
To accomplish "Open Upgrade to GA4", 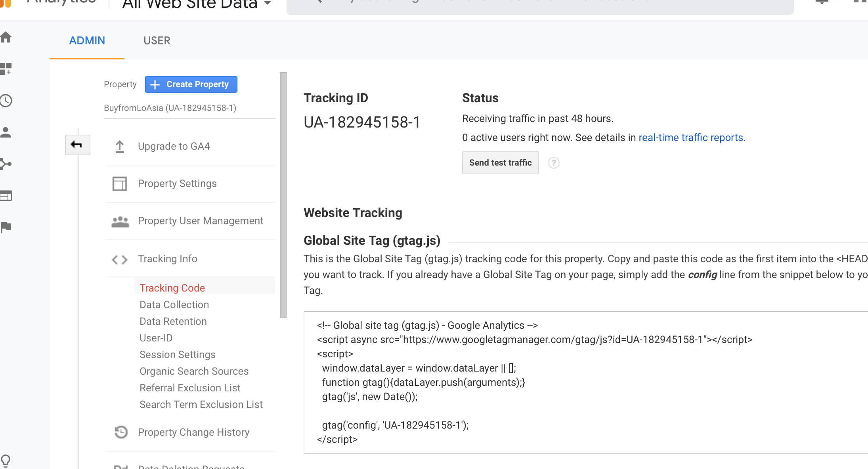I will [174, 146].
